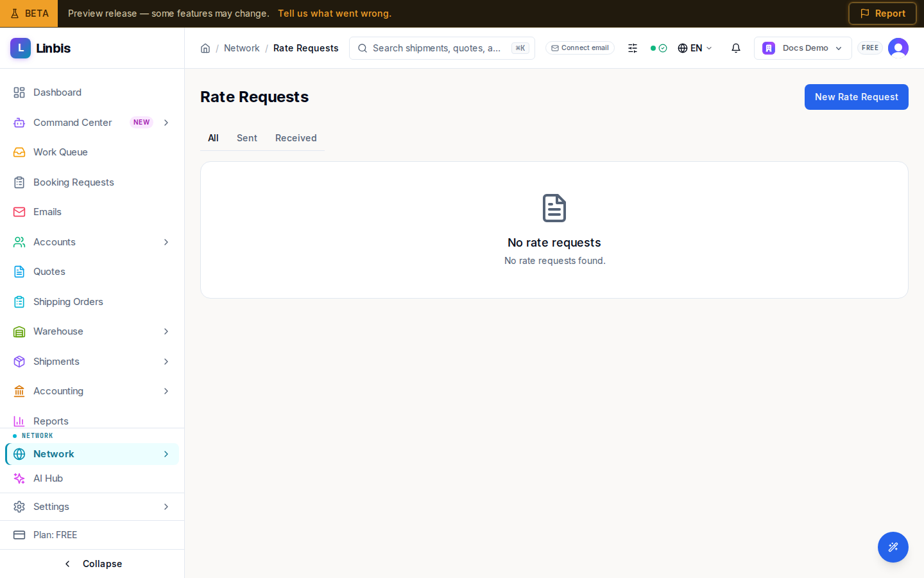Click the Plan: FREE card icon
This screenshot has width=924, height=578.
click(19, 535)
